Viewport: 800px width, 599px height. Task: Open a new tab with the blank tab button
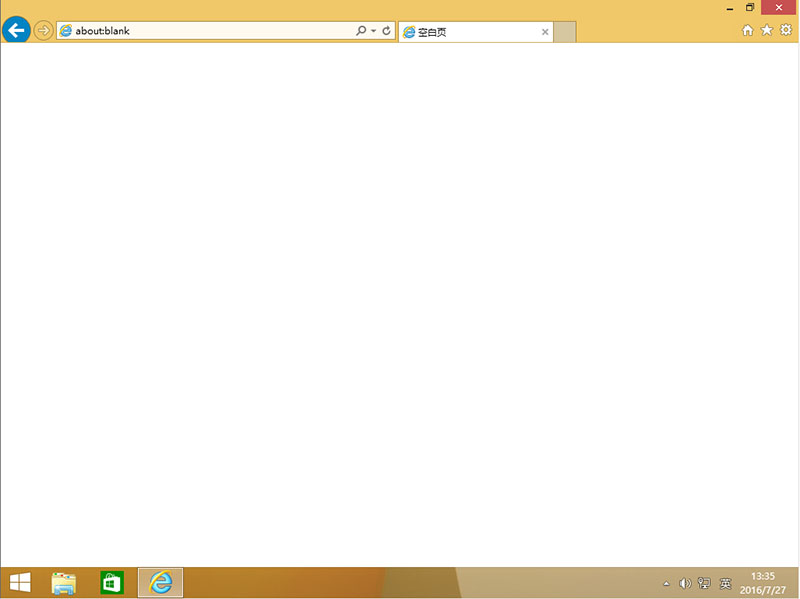coord(565,32)
